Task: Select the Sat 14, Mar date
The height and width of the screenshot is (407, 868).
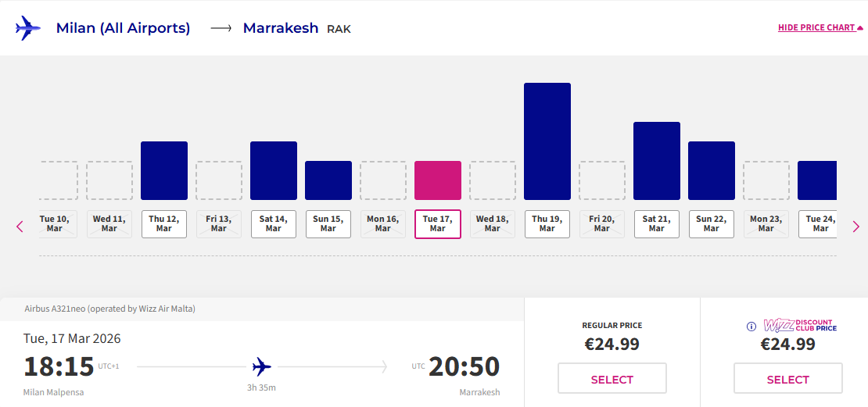Action: [274, 224]
